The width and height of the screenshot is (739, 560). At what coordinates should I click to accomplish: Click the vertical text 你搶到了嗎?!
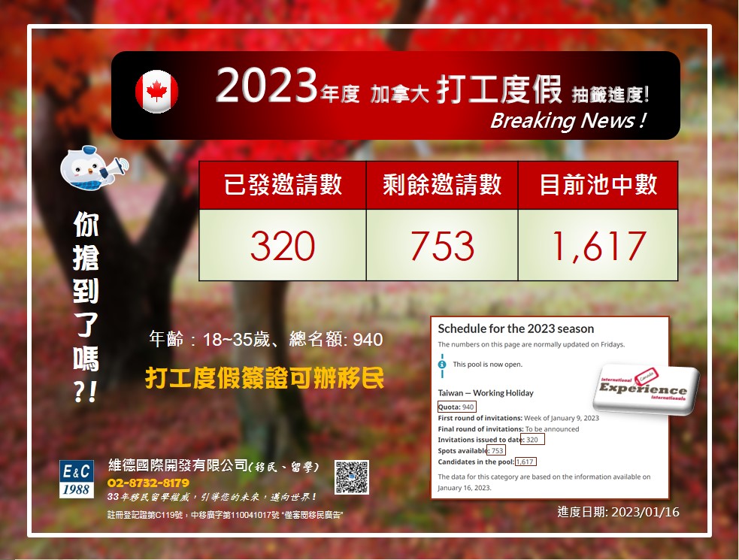85,307
